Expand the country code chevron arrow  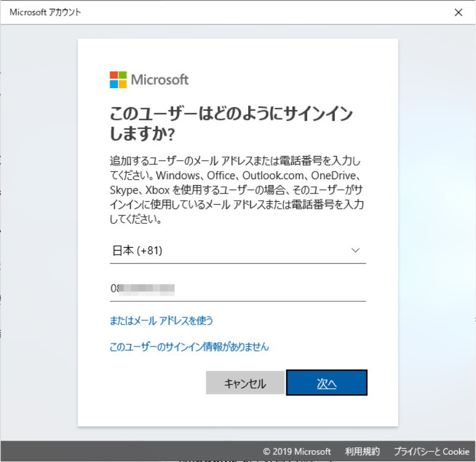click(356, 251)
